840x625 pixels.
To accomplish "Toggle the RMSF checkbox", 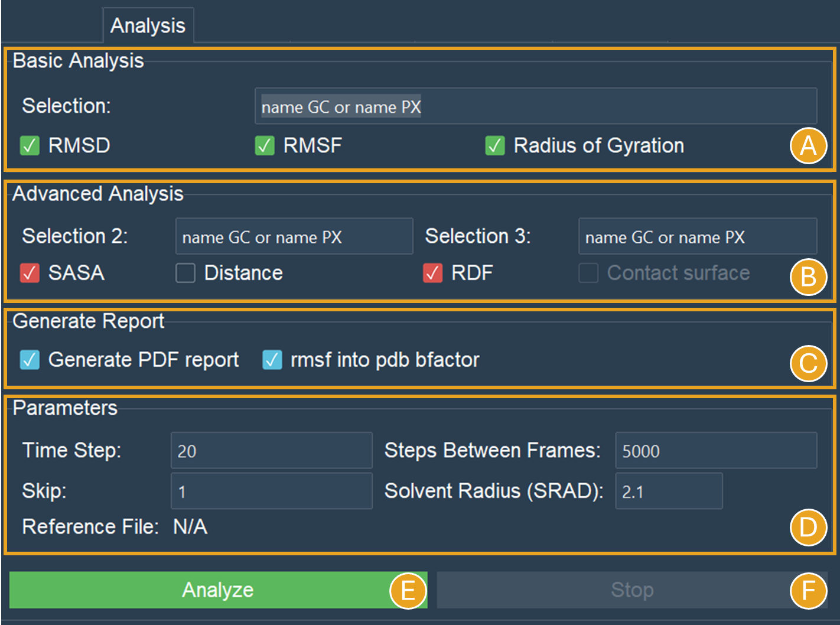I will pos(265,145).
